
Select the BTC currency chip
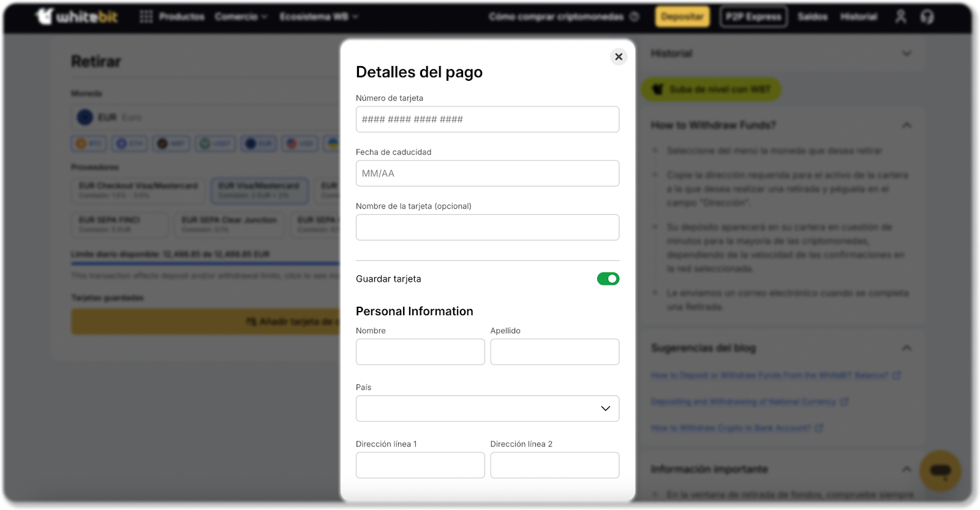point(89,144)
